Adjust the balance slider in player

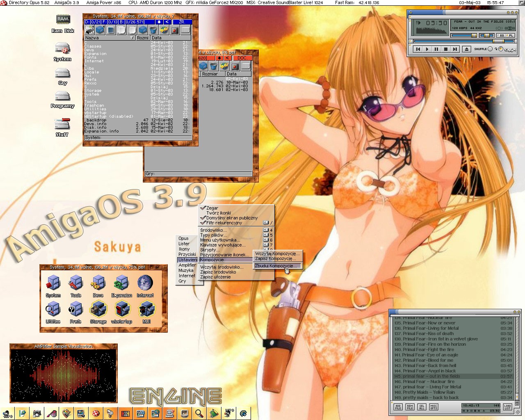pyautogui.click(x=487, y=36)
